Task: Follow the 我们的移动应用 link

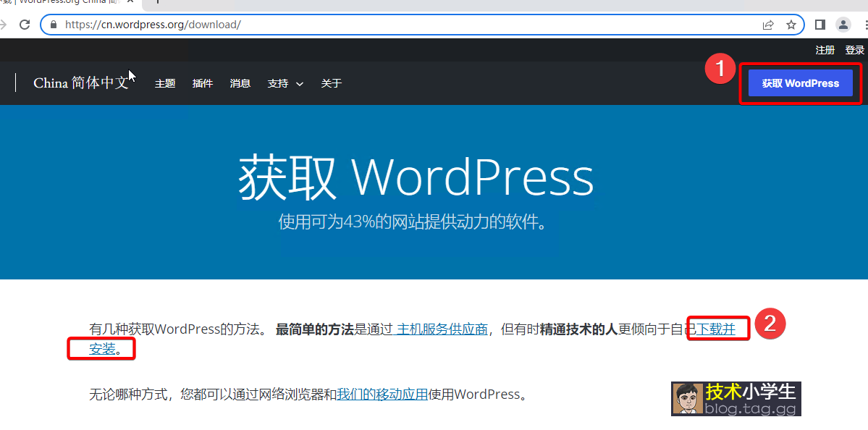Action: point(382,395)
